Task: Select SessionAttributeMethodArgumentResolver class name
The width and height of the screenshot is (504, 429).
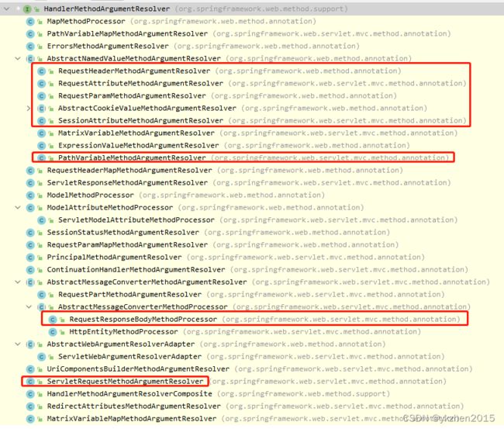Action: pyautogui.click(x=140, y=120)
